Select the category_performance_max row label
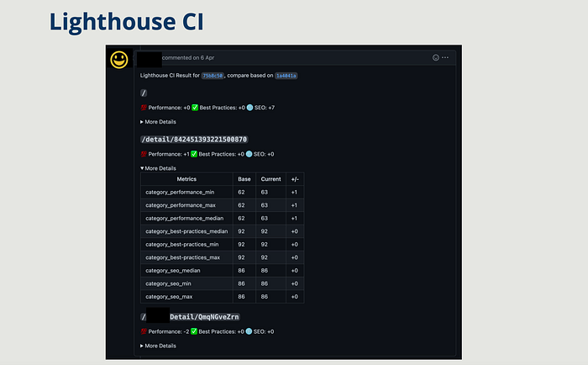This screenshot has width=588, height=365. click(x=181, y=205)
